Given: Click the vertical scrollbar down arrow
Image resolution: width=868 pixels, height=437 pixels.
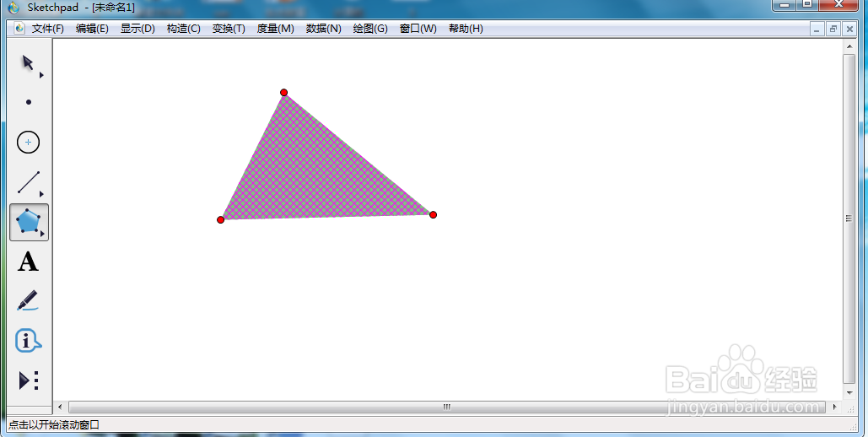Looking at the screenshot, I should click(849, 392).
